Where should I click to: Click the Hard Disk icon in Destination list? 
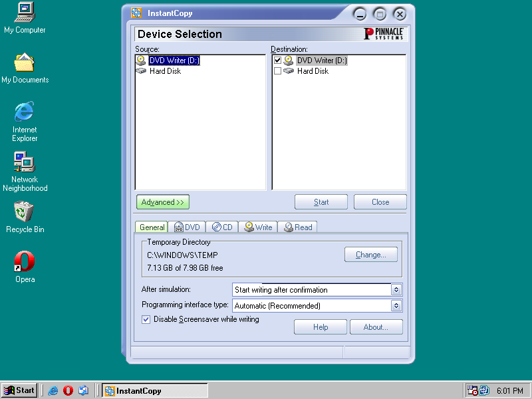click(289, 71)
